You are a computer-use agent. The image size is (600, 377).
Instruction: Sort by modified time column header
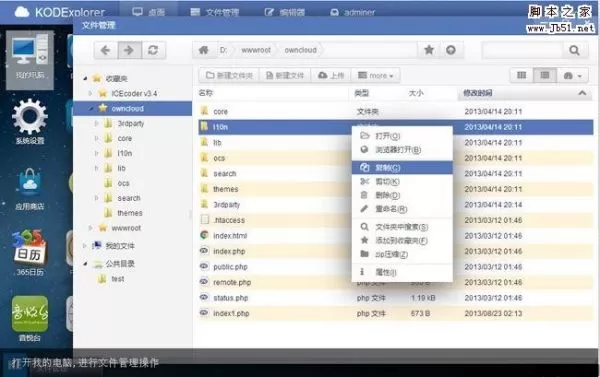[x=525, y=93]
